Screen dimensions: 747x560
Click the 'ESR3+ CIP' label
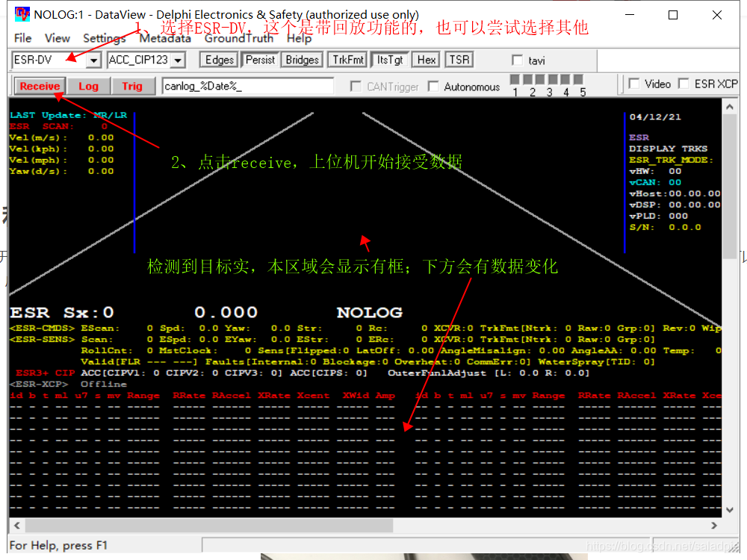pyautogui.click(x=46, y=373)
